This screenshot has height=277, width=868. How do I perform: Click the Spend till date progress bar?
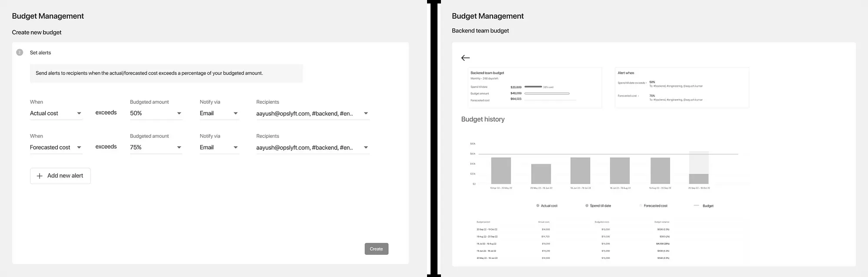click(533, 87)
